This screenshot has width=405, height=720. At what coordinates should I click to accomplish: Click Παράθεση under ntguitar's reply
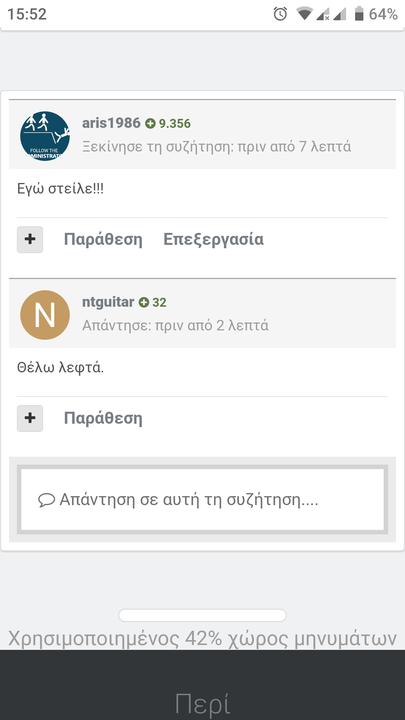tap(103, 419)
